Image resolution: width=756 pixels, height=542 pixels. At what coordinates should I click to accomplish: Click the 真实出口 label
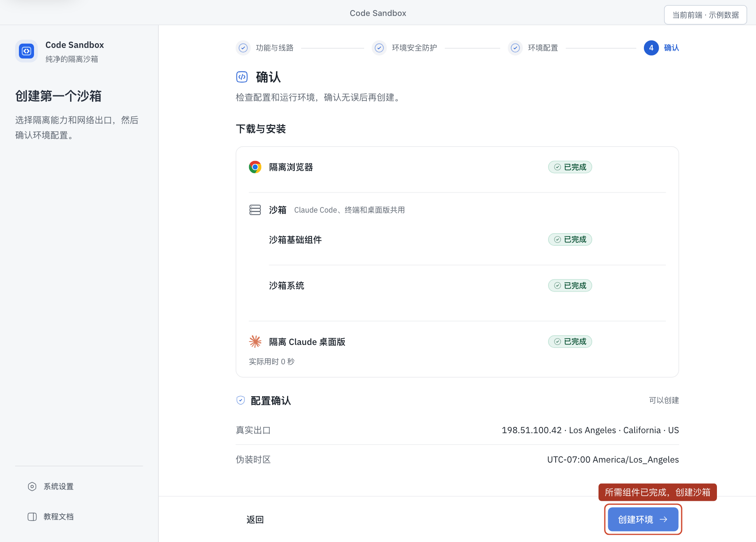[253, 430]
